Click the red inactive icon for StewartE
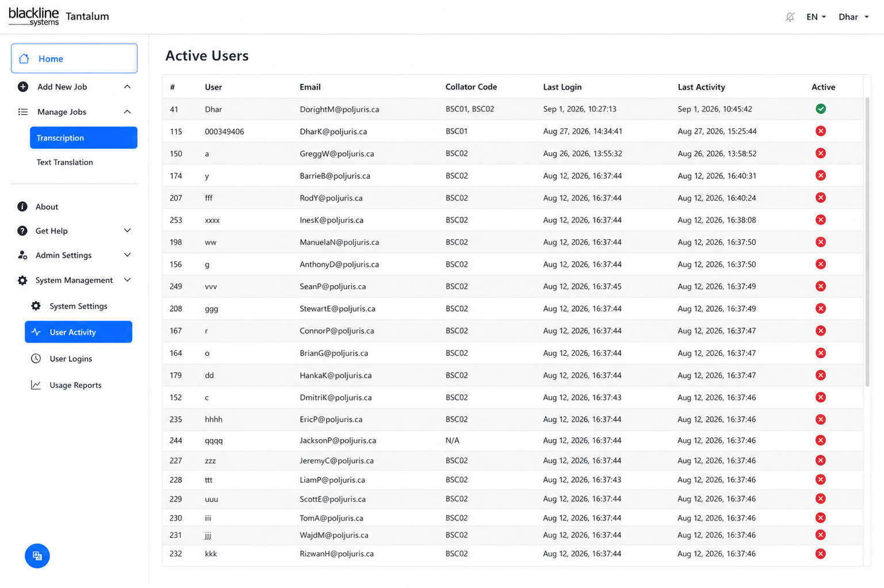The height and width of the screenshot is (588, 884). 821,309
